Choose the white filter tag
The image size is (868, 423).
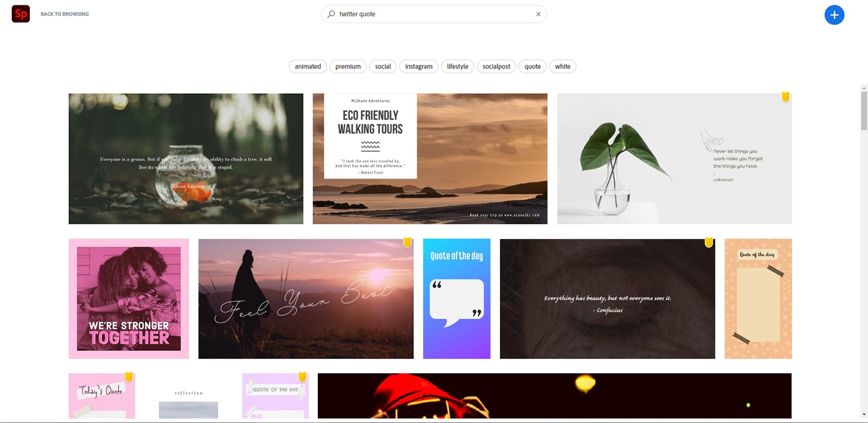(x=563, y=67)
